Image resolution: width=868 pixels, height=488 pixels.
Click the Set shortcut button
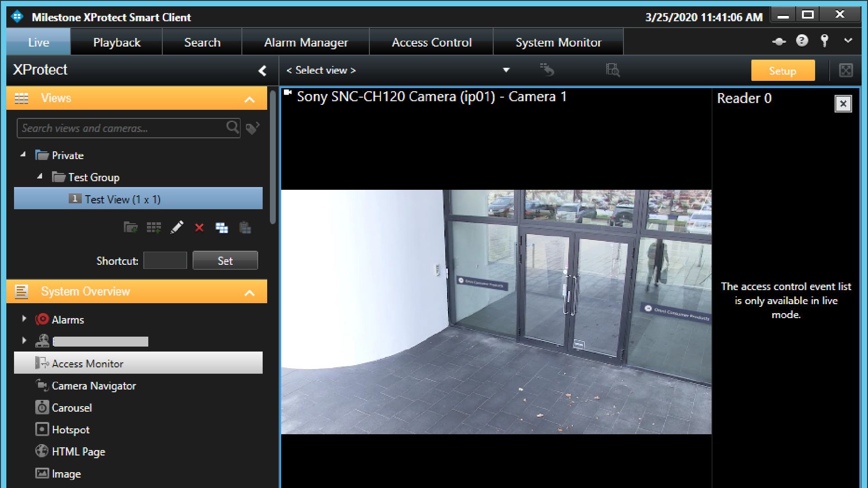click(x=225, y=261)
